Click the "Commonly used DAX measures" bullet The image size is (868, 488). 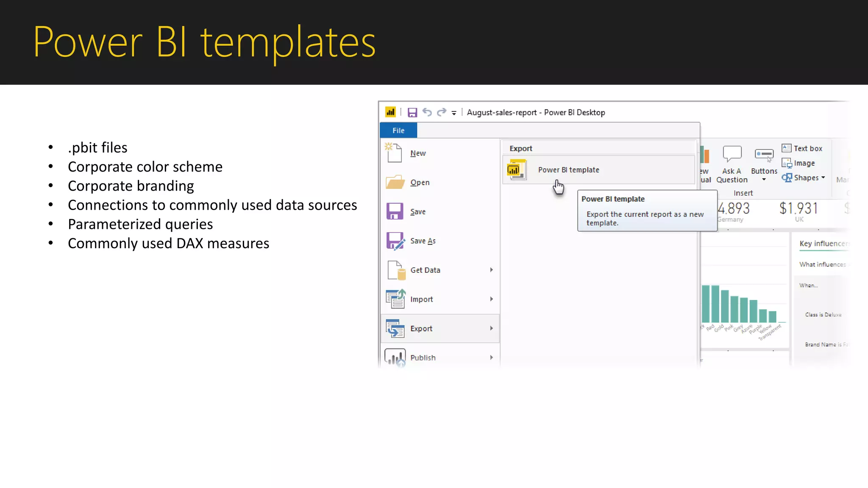coord(168,243)
